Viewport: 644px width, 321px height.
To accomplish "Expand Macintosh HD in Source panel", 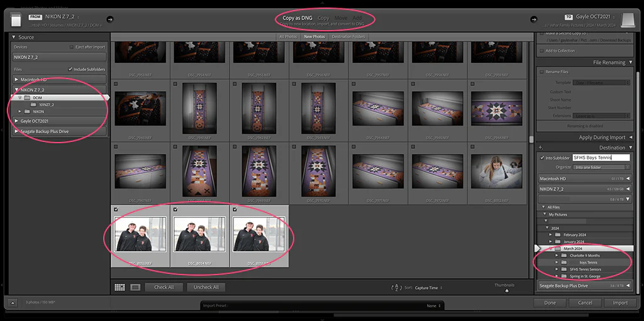I will (16, 80).
